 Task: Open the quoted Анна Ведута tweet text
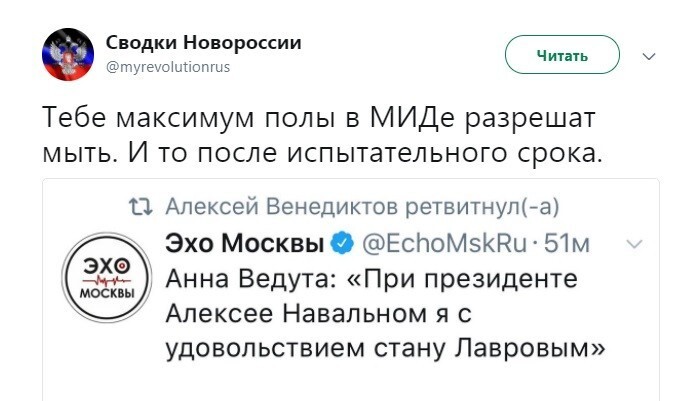point(385,314)
